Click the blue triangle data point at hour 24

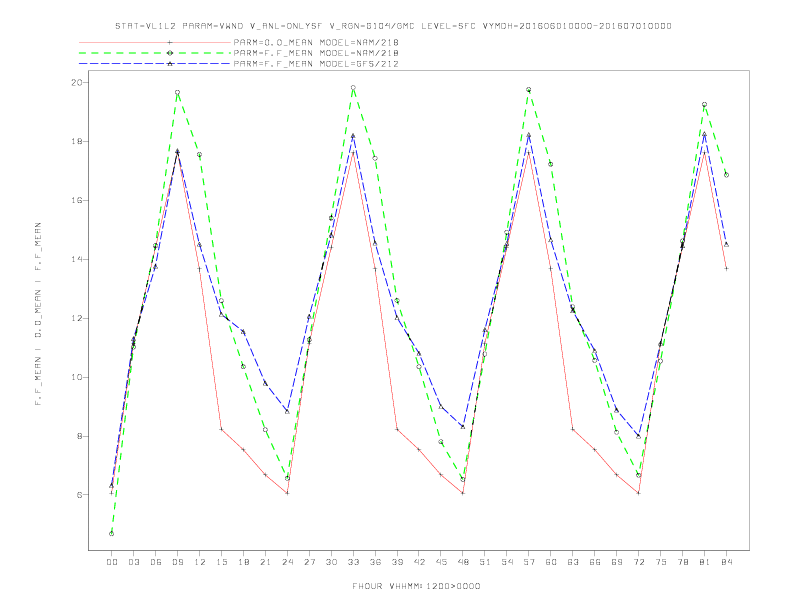pyautogui.click(x=287, y=412)
